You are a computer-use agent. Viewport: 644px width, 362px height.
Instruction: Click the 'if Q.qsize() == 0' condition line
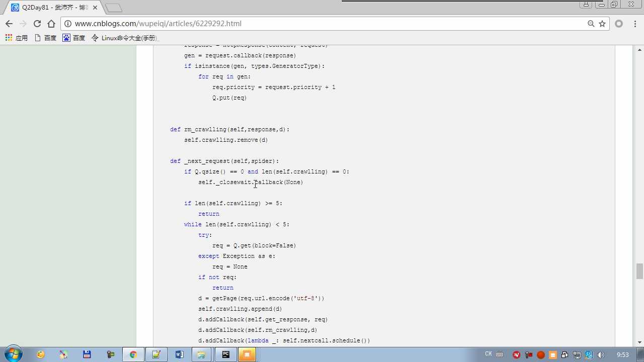click(267, 172)
